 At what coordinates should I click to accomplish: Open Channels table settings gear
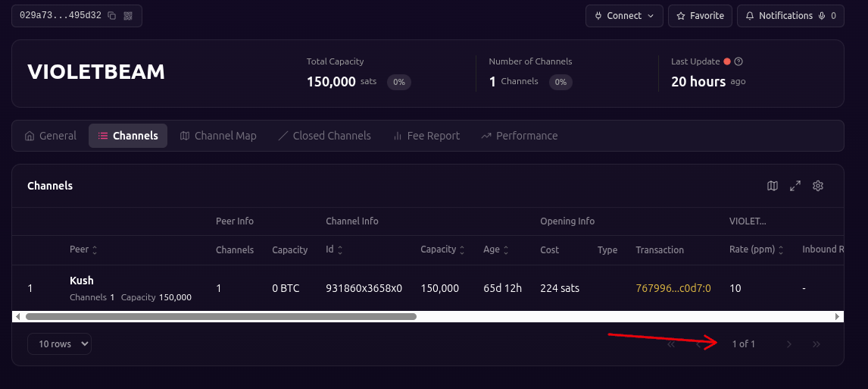818,186
